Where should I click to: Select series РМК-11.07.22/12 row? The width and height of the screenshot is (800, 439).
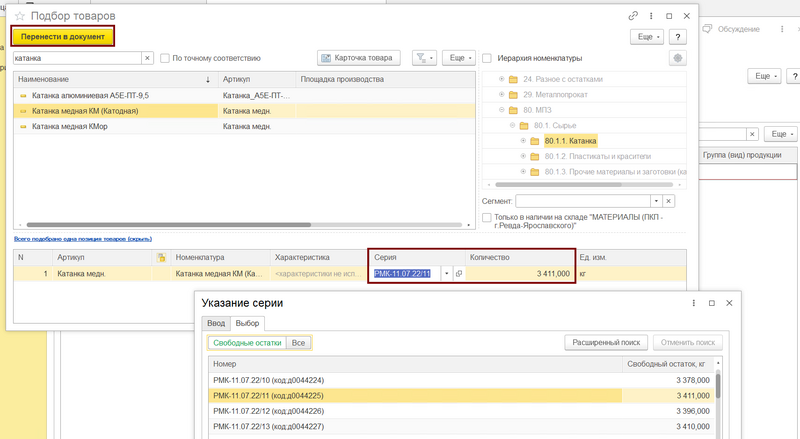tap(462, 411)
